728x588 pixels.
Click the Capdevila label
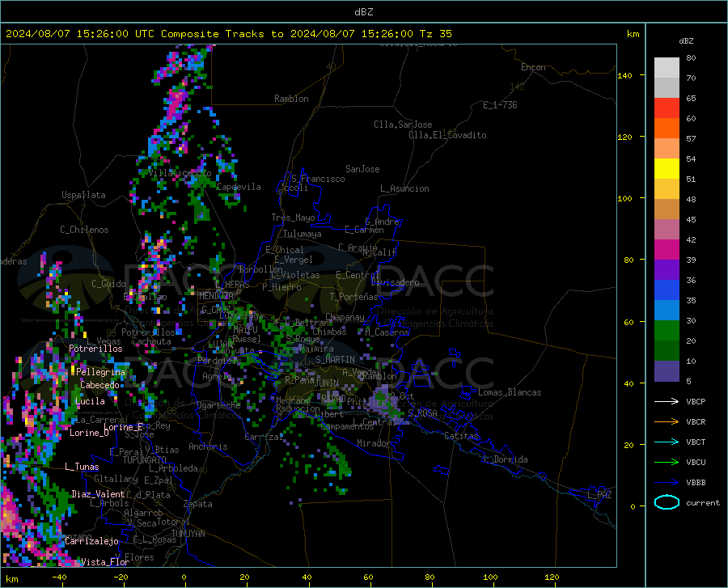coord(239,187)
